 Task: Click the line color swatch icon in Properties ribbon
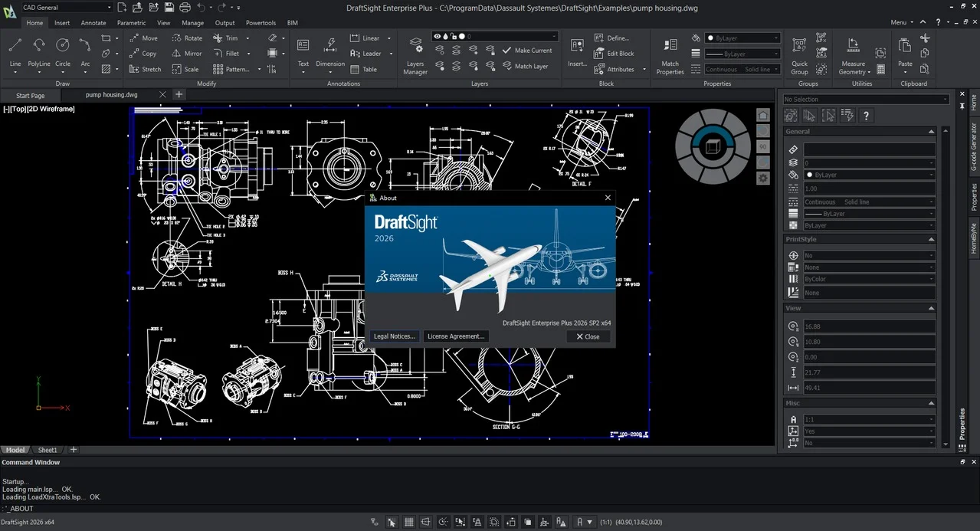pyautogui.click(x=696, y=38)
